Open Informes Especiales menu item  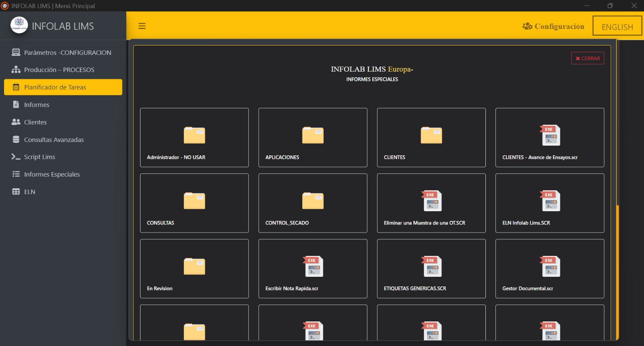pos(52,175)
